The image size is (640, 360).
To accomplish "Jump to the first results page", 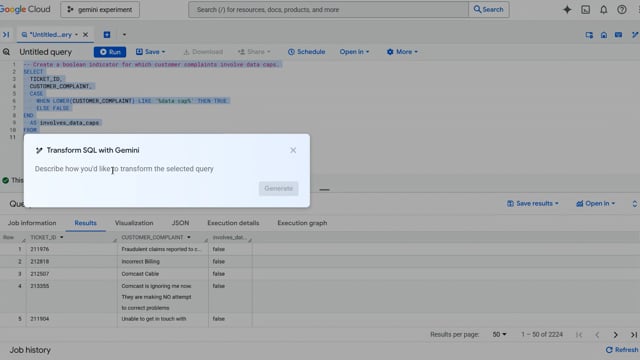I will click(x=579, y=335).
